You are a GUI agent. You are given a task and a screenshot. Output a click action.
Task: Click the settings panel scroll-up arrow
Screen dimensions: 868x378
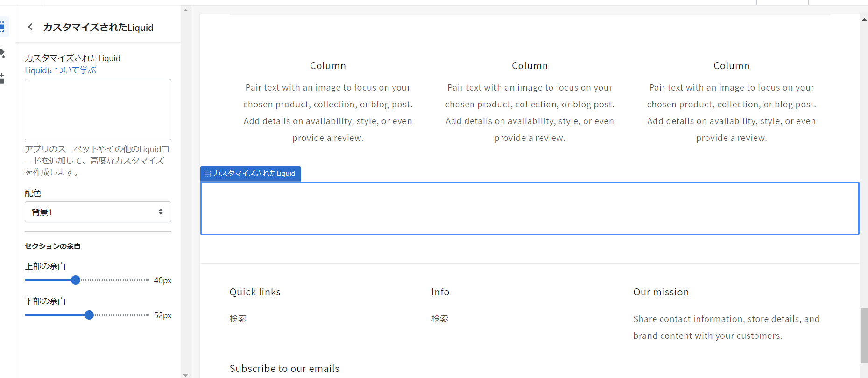point(186,10)
